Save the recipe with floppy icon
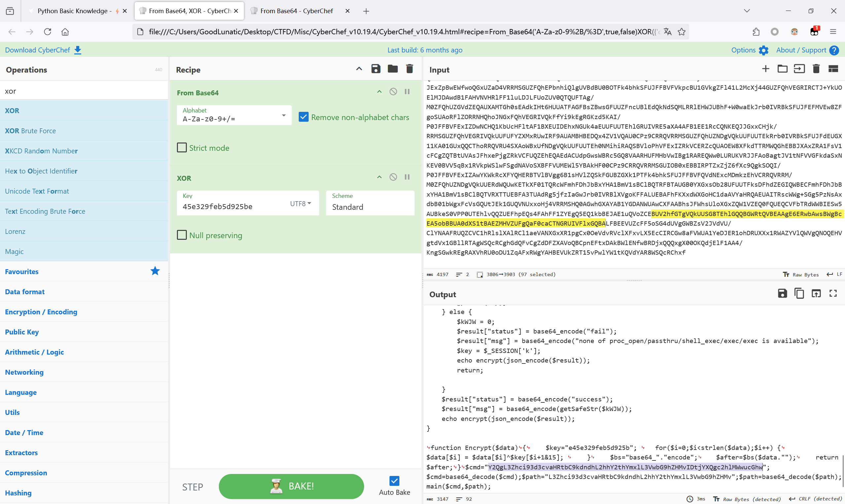Screen dimensions: 845x504 (375, 69)
